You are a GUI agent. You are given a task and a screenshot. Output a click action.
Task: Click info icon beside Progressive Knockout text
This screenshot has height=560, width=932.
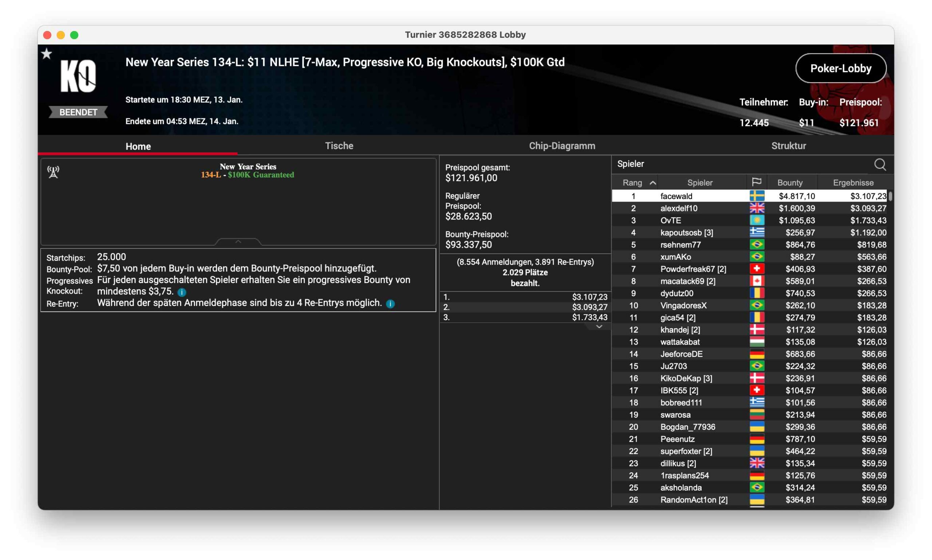pyautogui.click(x=182, y=292)
